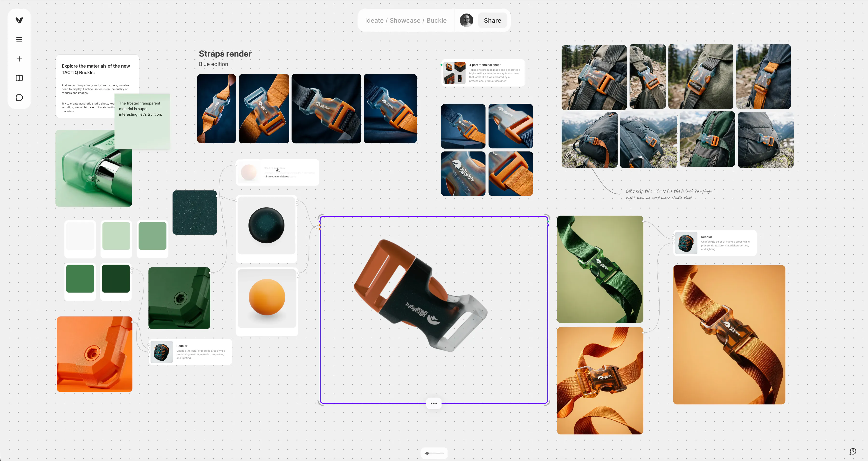Select the green strap buckle render
Viewport: 868px width, 461px height.
[600, 269]
